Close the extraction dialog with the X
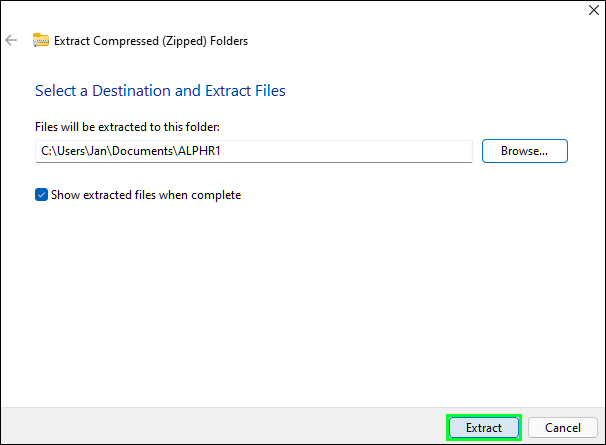The width and height of the screenshot is (606, 445). [594, 10]
